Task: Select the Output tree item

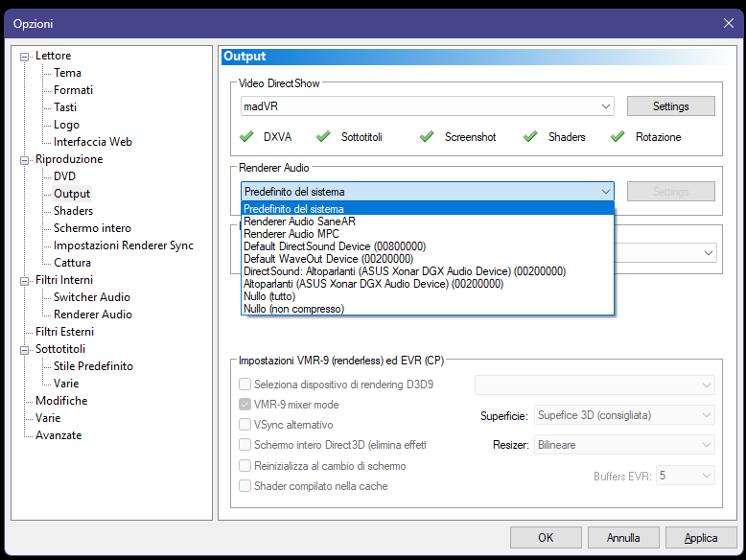Action: (x=72, y=194)
